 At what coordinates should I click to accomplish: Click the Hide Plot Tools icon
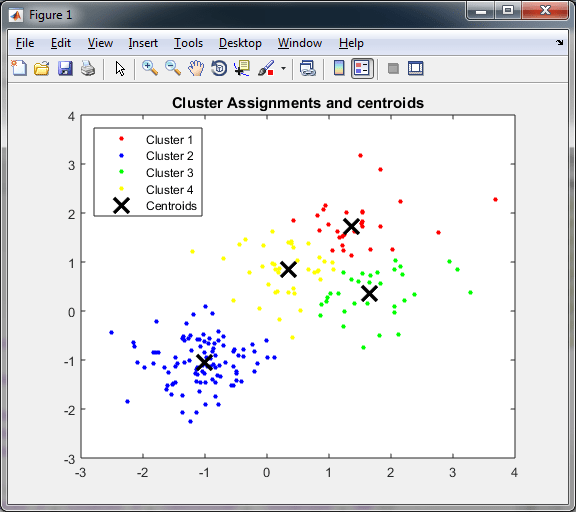[393, 68]
